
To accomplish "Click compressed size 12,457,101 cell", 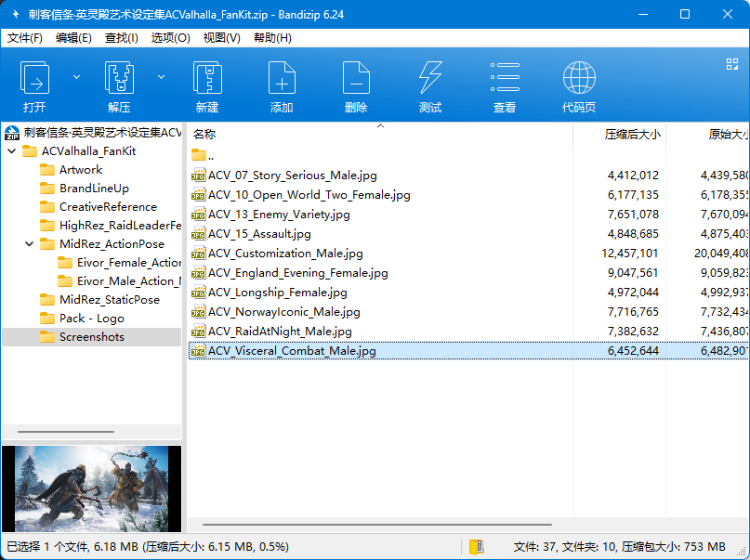I will [x=629, y=254].
